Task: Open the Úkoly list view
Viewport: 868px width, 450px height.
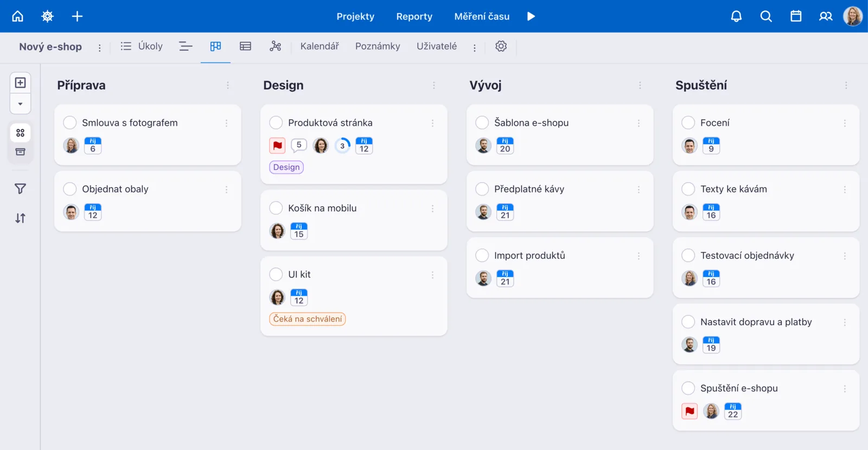Action: point(142,46)
